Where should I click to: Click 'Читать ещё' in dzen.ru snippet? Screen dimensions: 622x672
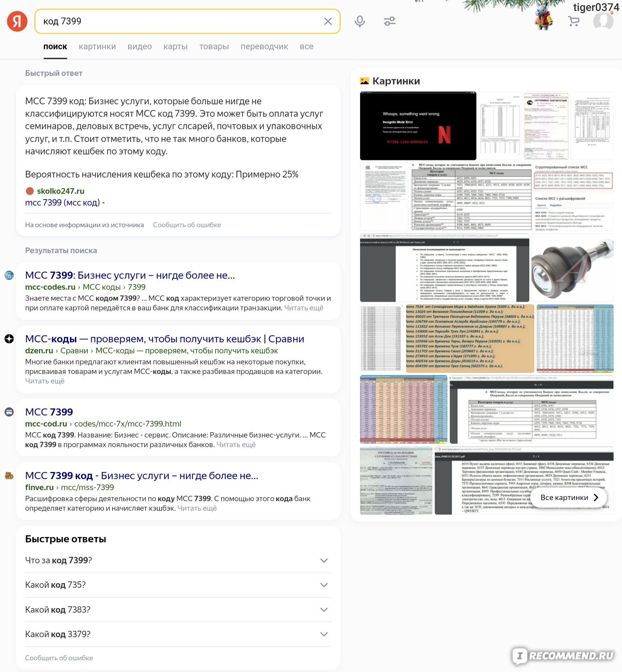pyautogui.click(x=45, y=381)
